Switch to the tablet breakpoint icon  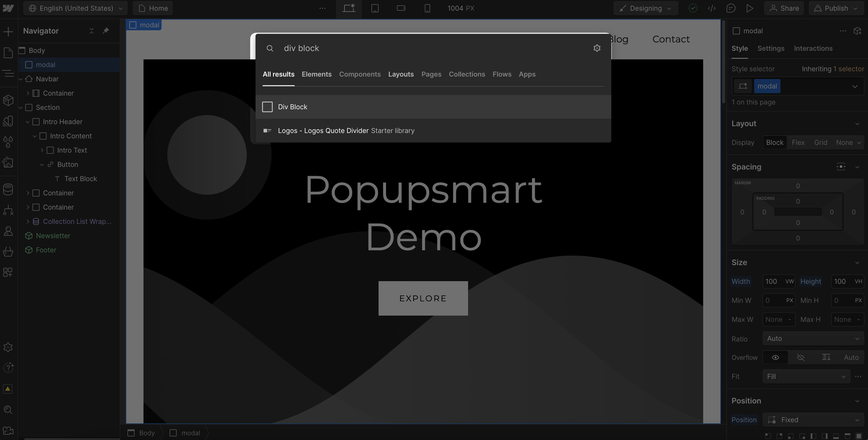pyautogui.click(x=375, y=8)
